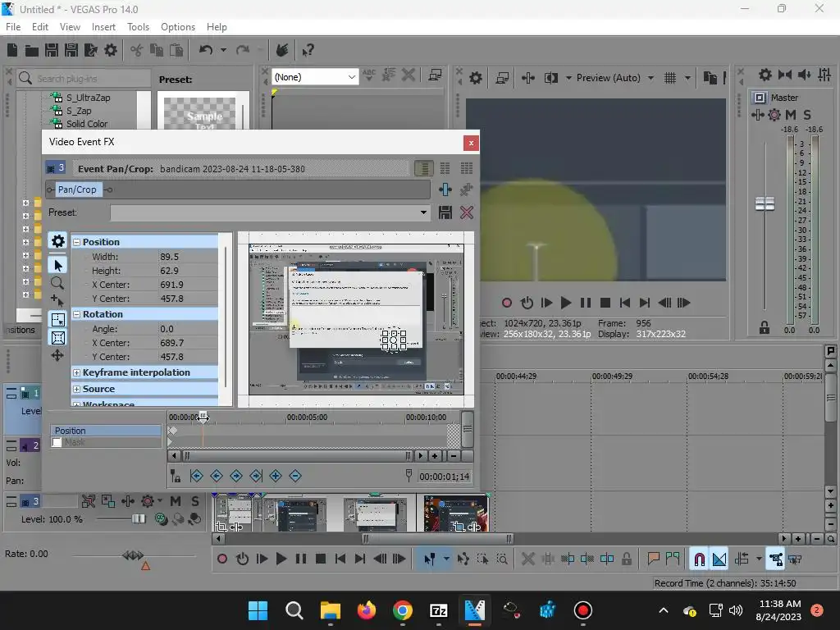
Task: Open Video Preview properties gear icon
Action: (475, 78)
